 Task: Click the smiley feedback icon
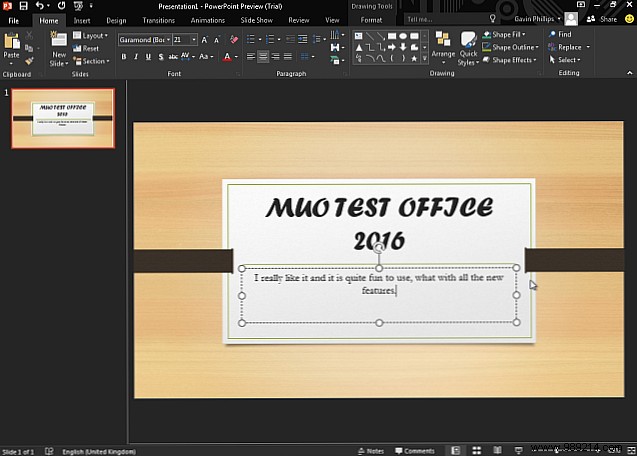tap(629, 19)
